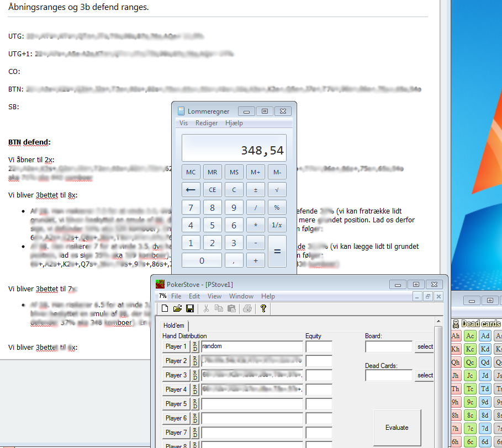502x448 pixels.
Task: Click the New document icon in PokerStove toolbar
Action: [x=165, y=308]
